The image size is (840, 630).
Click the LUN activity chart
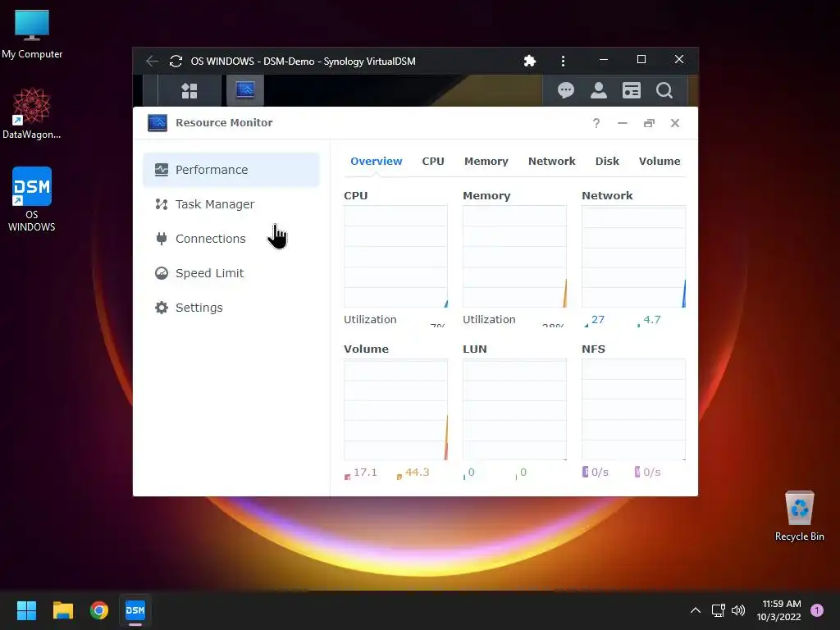click(514, 410)
